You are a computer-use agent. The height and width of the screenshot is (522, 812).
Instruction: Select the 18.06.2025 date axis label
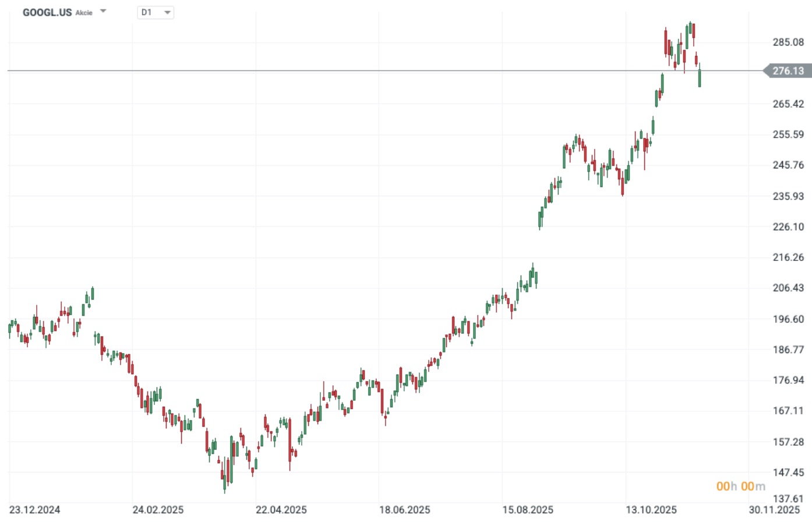(x=405, y=510)
